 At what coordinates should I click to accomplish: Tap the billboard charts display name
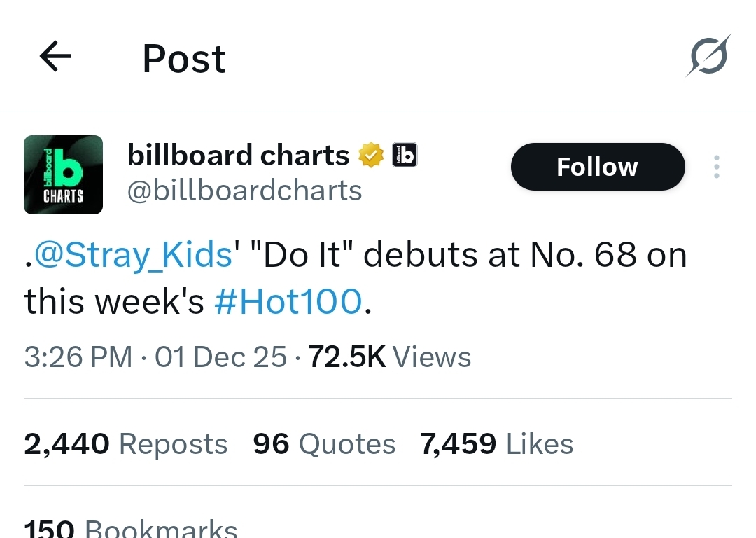238,156
